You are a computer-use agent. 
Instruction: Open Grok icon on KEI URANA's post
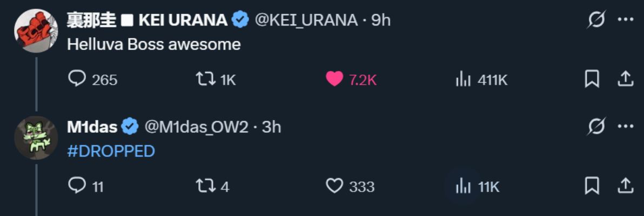595,19
